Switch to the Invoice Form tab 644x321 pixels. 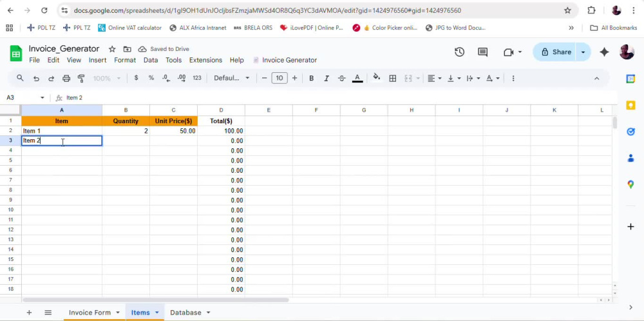coord(90,313)
